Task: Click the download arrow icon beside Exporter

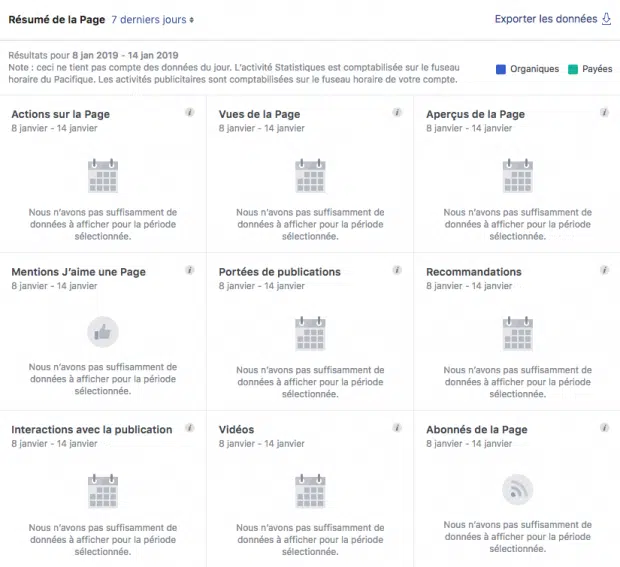Action: click(x=606, y=19)
